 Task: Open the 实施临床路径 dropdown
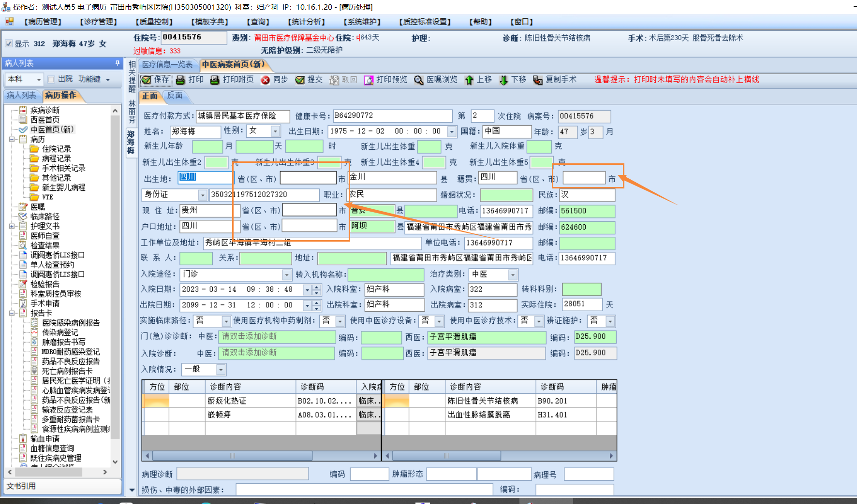click(226, 321)
